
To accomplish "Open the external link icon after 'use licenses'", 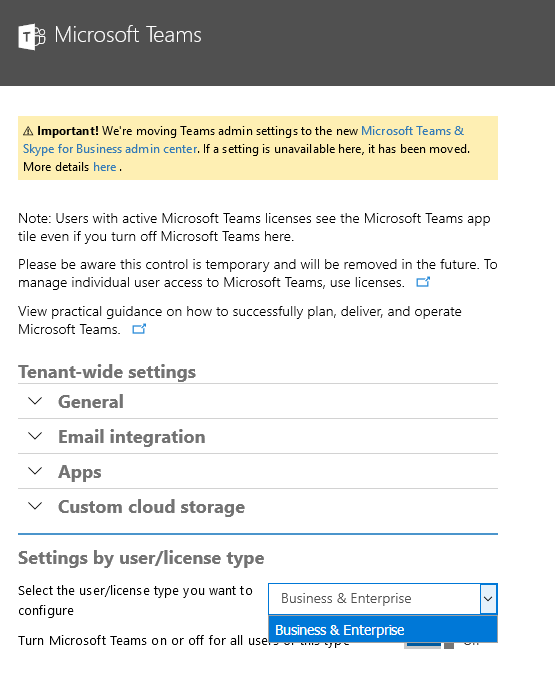I will point(423,282).
